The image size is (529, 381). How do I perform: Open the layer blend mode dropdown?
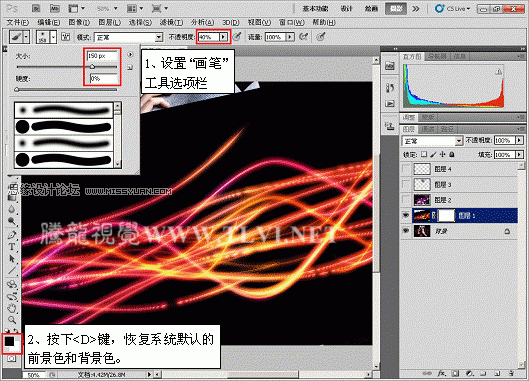click(x=459, y=141)
